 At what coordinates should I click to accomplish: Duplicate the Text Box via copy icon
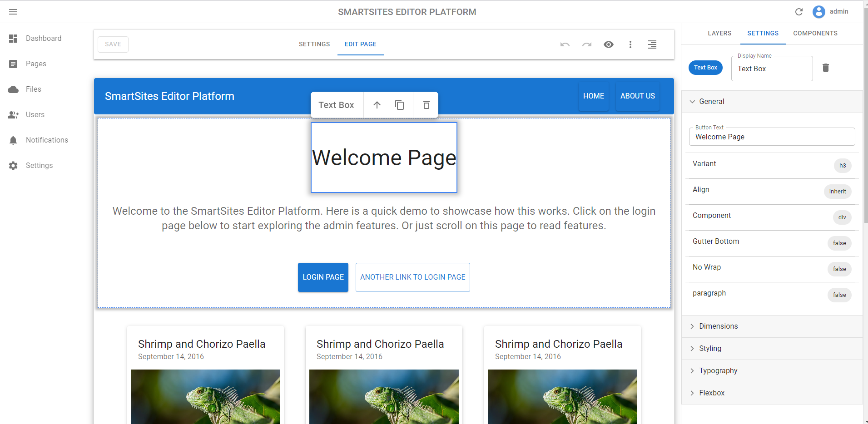399,104
